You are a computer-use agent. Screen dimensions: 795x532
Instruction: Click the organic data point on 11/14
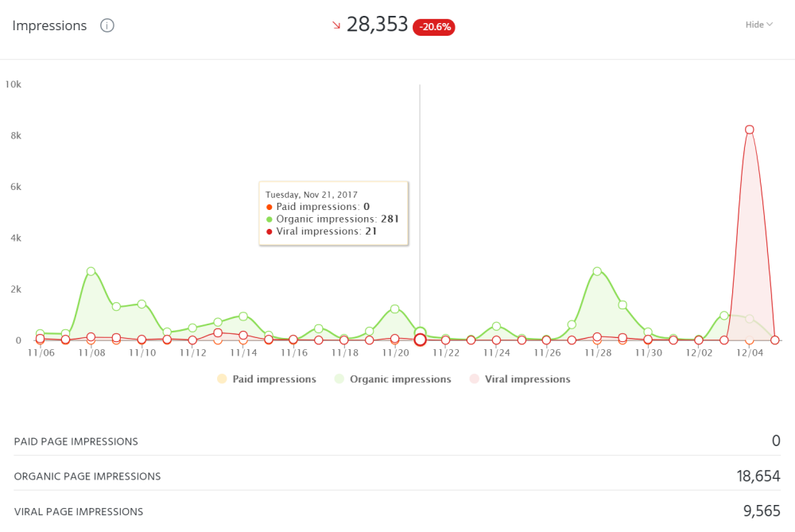tap(243, 316)
